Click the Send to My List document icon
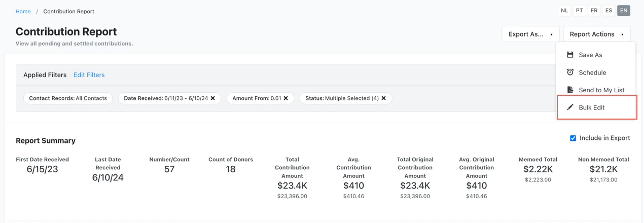644x223 pixels. 570,90
